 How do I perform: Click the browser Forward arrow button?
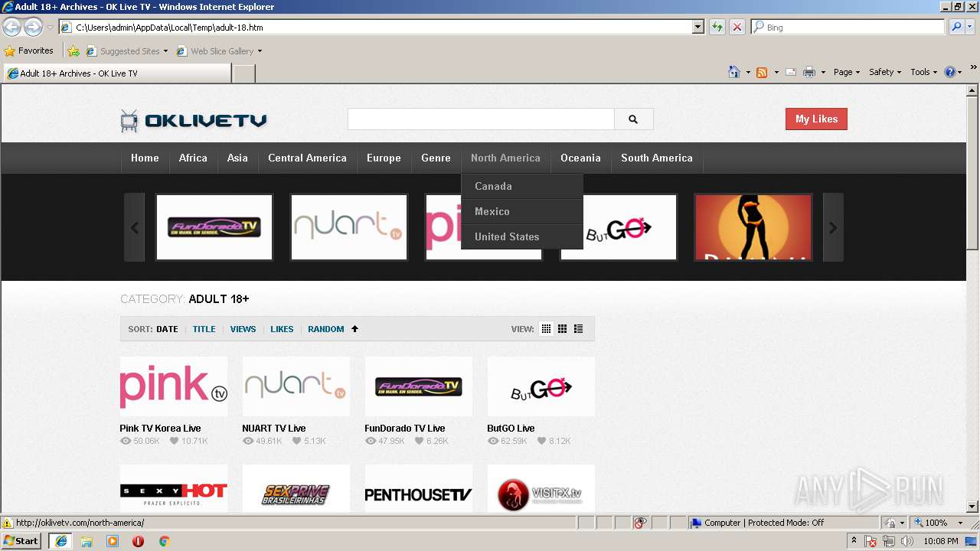tap(33, 27)
